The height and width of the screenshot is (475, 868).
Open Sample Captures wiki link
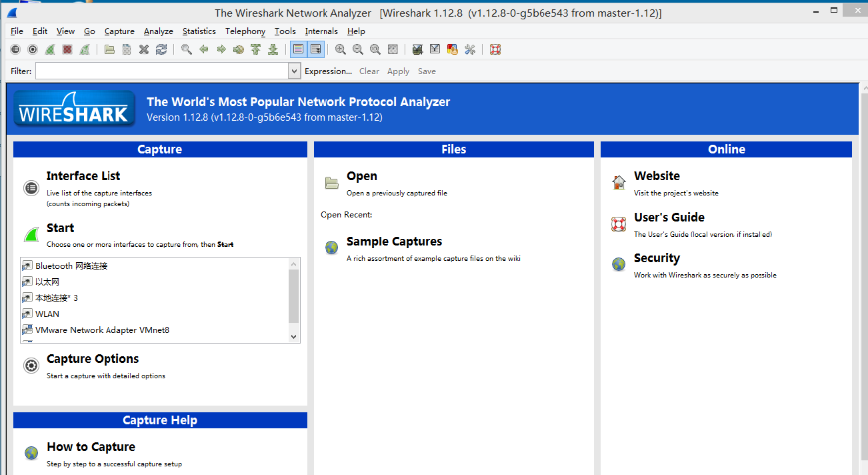(394, 242)
